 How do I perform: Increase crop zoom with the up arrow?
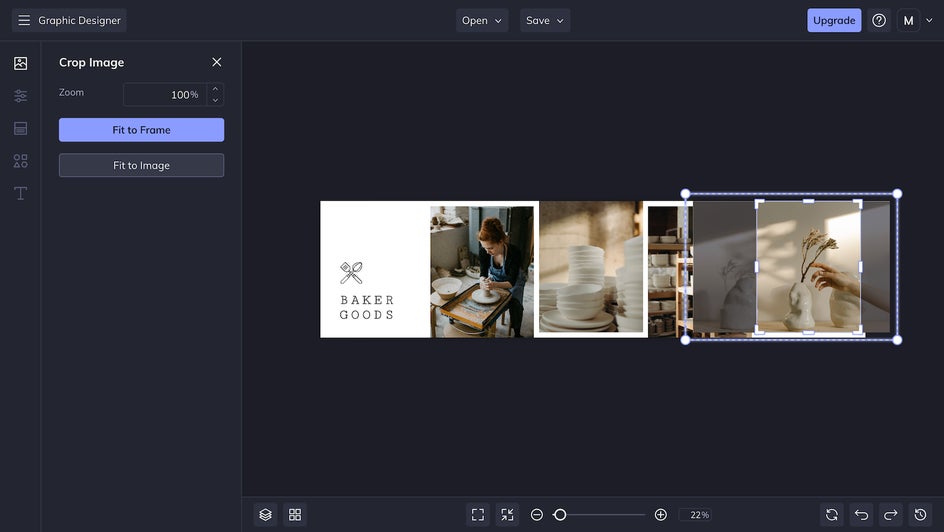pyautogui.click(x=216, y=88)
